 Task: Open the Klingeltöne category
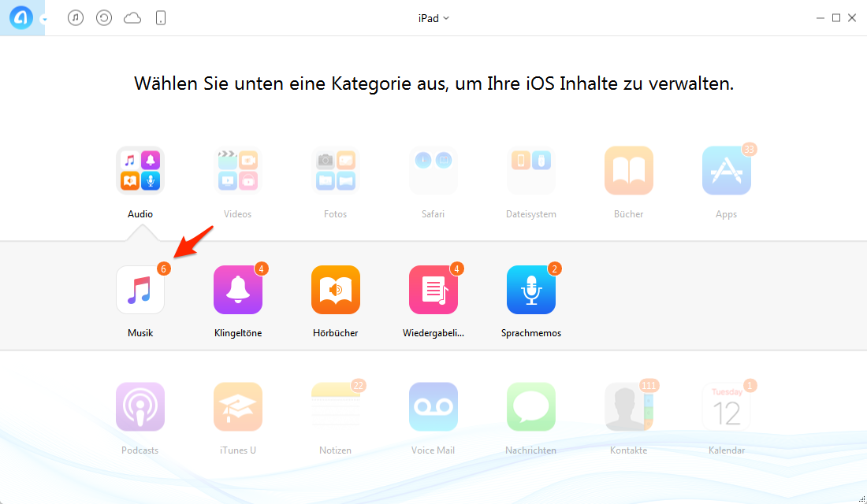click(x=238, y=290)
